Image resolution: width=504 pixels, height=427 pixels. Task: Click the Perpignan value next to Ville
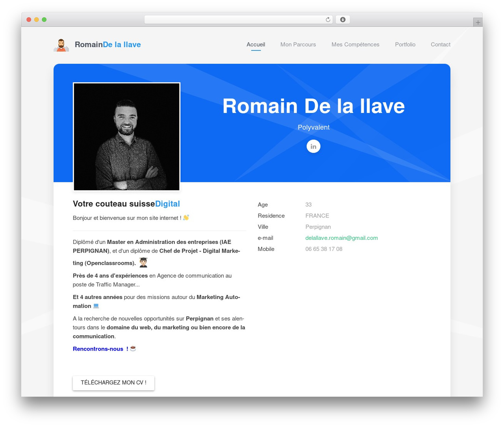pos(318,227)
